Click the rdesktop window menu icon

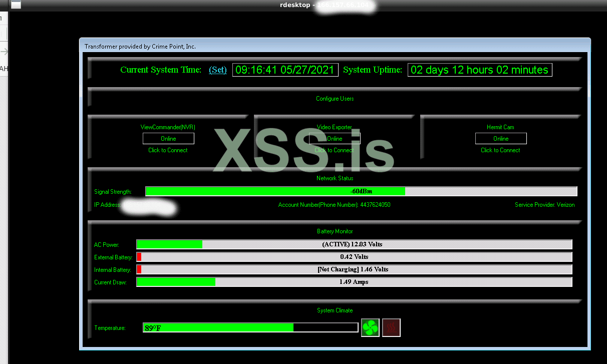coord(16,5)
